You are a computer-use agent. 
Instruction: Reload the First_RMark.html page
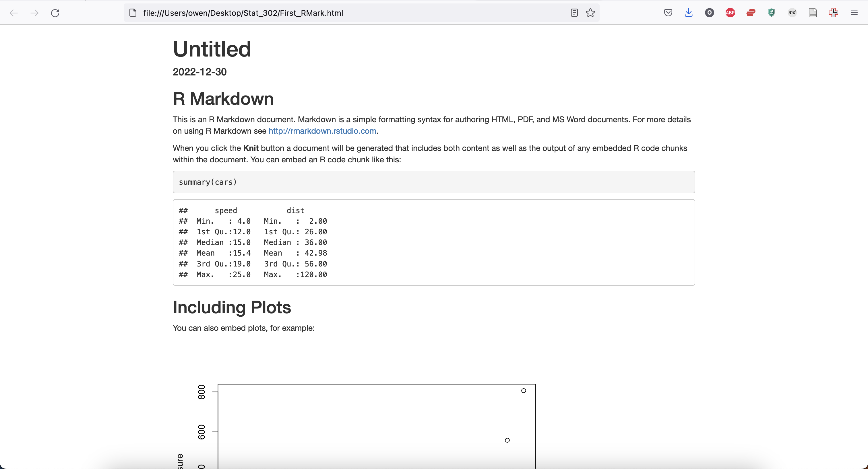click(55, 13)
